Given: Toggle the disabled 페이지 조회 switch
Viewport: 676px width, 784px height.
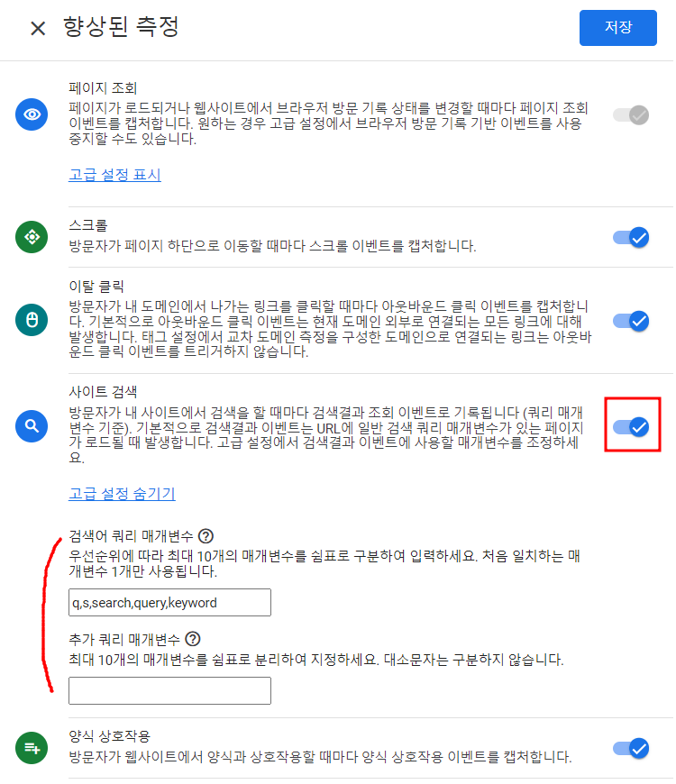Looking at the screenshot, I should coord(631,115).
